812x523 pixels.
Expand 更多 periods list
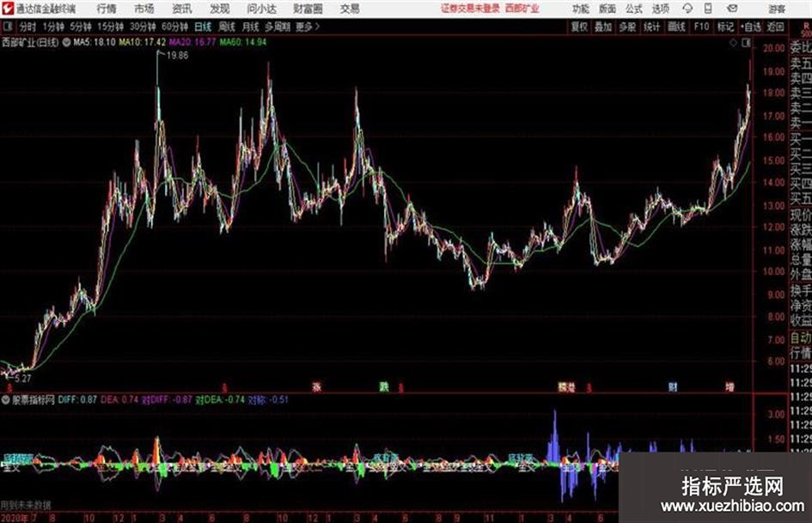[307, 27]
